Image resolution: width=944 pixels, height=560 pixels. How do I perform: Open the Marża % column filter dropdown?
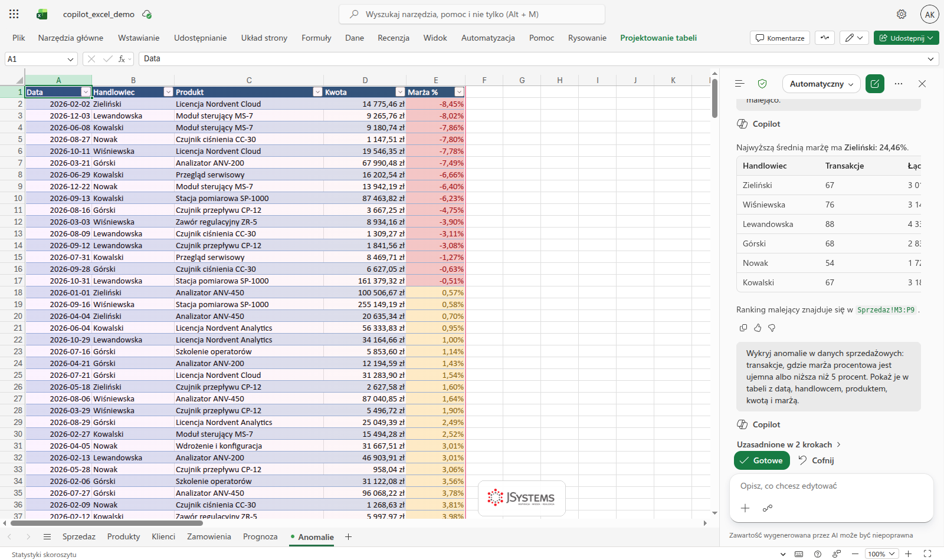[460, 92]
